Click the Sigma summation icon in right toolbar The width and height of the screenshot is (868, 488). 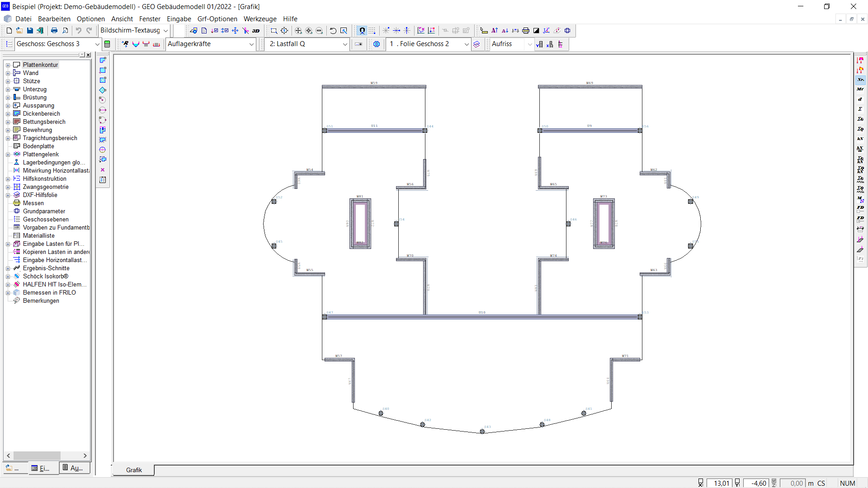tap(860, 109)
